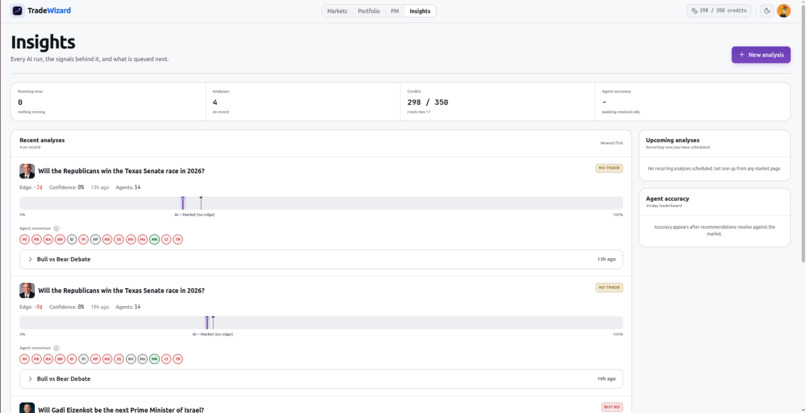Click SS agent badge in 13h ago analysis

(x=119, y=239)
